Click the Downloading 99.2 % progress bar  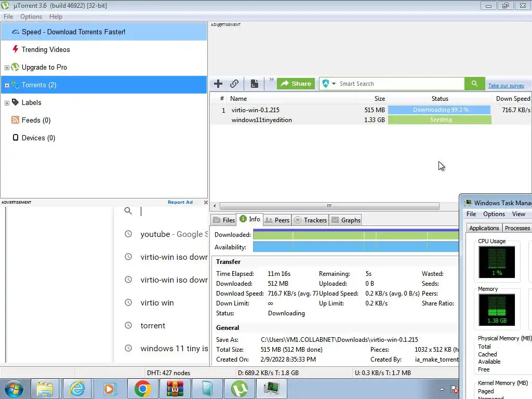pyautogui.click(x=440, y=110)
